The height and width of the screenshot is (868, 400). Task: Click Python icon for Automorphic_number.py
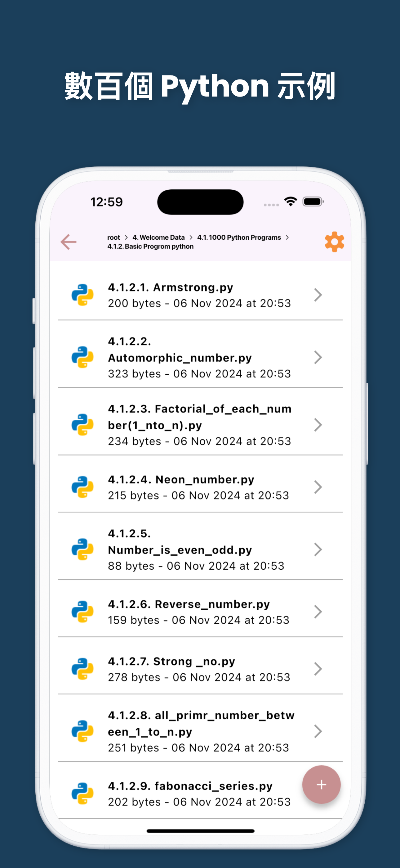click(82, 357)
